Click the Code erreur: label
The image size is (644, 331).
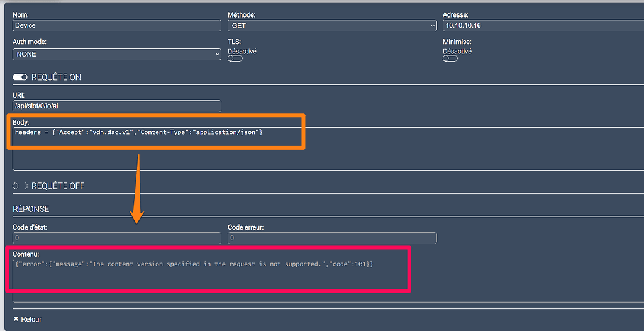coord(246,227)
